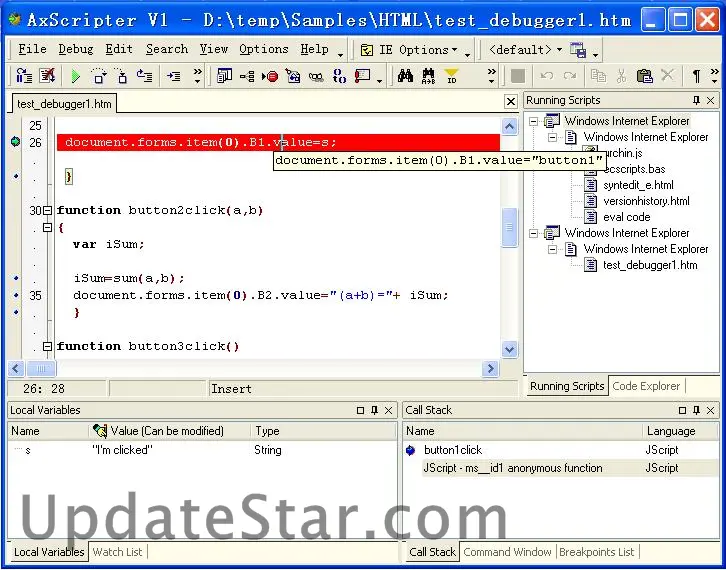This screenshot has width=726, height=570.
Task: Open the Edit menu
Action: [x=119, y=49]
